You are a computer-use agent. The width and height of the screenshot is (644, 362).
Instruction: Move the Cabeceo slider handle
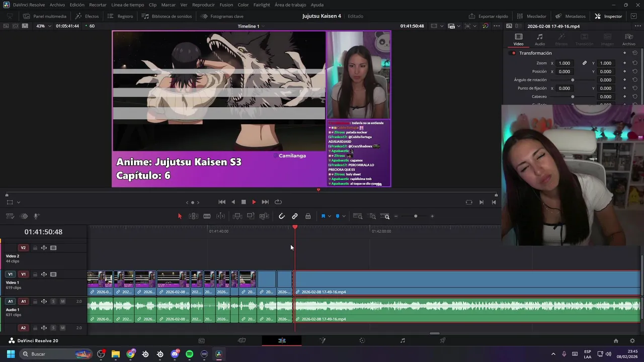573,97
